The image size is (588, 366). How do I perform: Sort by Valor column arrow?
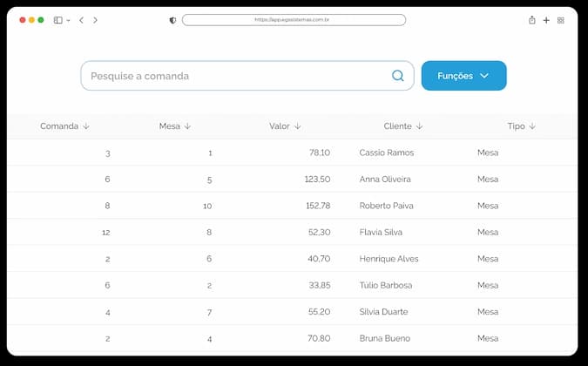tap(297, 126)
